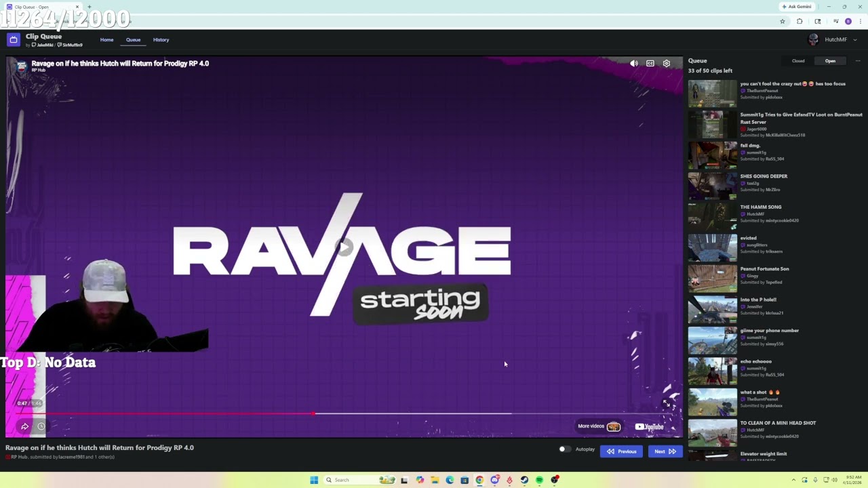868x488 pixels.
Task: Open the Windows Start menu
Action: click(314, 480)
